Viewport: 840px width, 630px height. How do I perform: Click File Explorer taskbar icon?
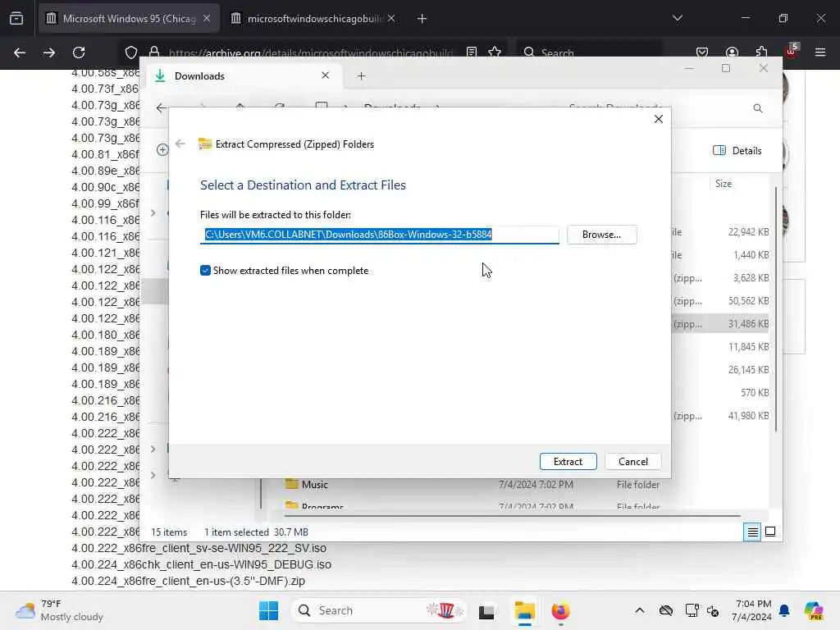[x=525, y=610]
